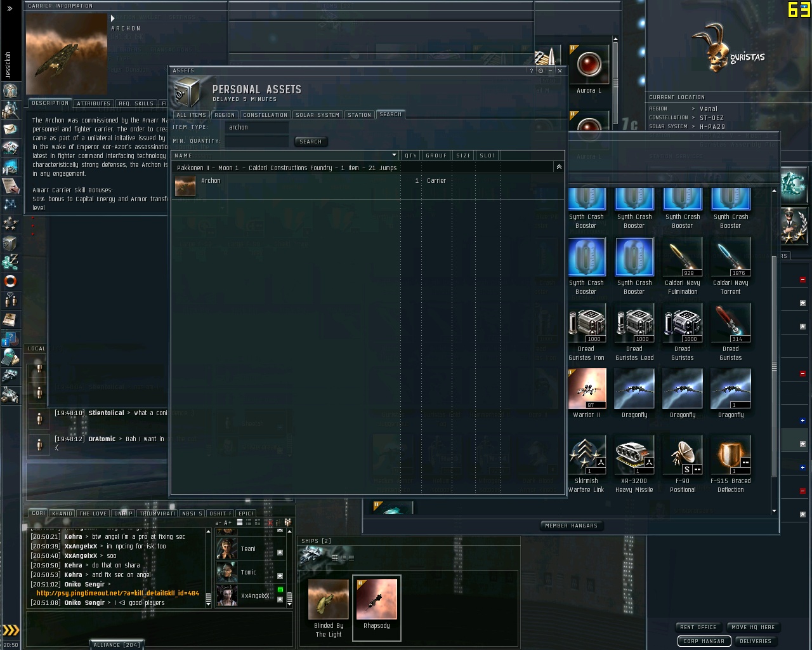
Task: Toggle the star icon next to XxAngelxX
Action: [x=280, y=599]
